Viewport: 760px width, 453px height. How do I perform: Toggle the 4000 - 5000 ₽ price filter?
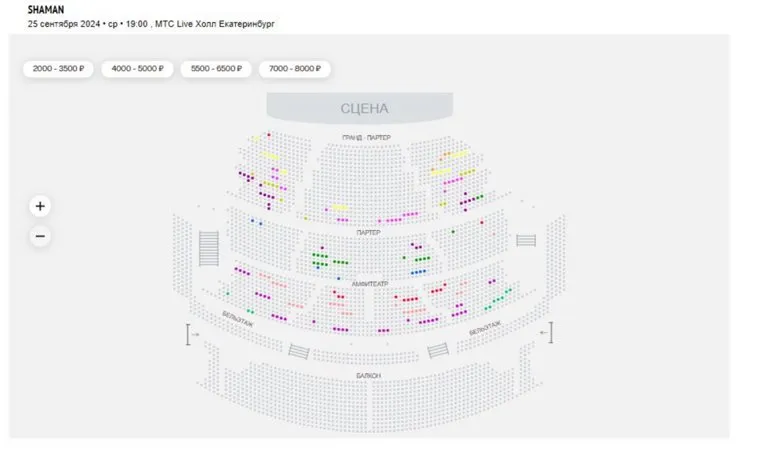pos(137,69)
